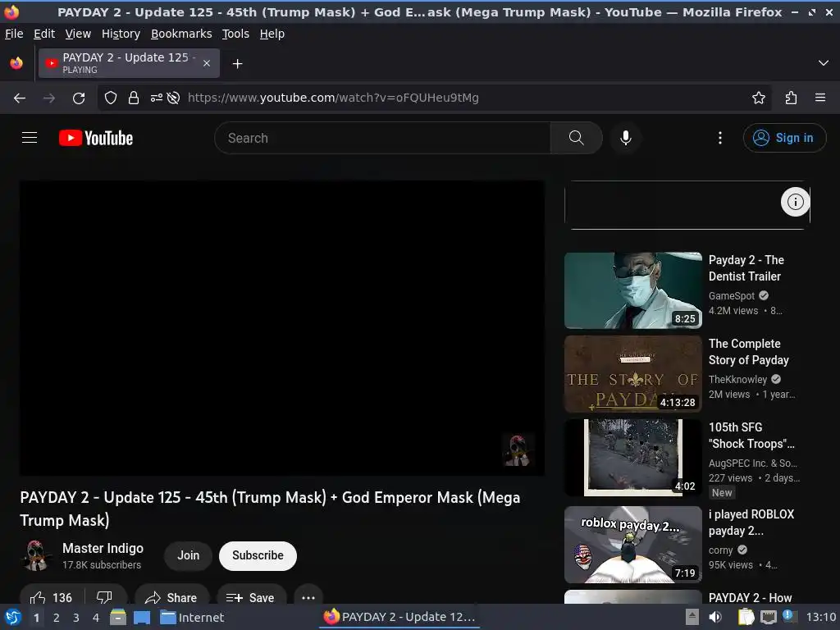Image resolution: width=840 pixels, height=630 pixels.
Task: Click the Share button
Action: tap(171, 597)
